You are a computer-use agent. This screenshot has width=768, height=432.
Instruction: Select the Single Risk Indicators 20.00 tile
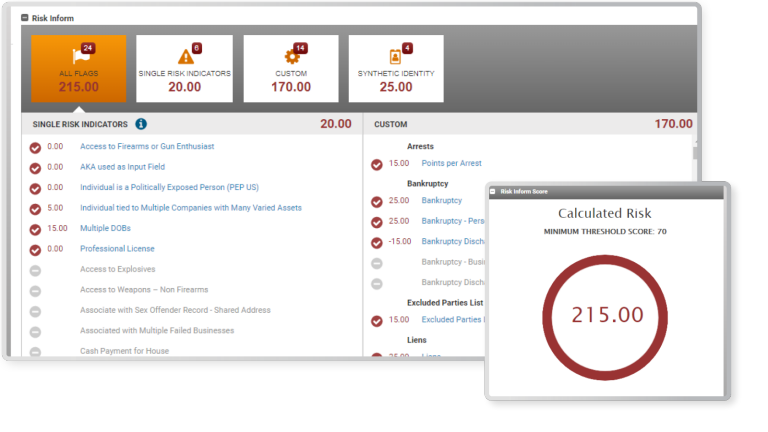pyautogui.click(x=184, y=68)
